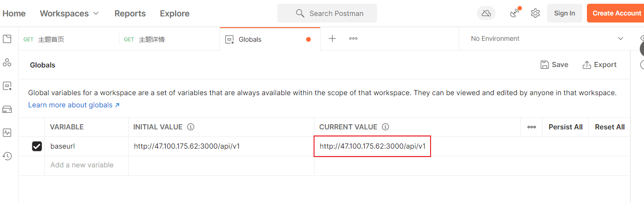This screenshot has height=203, width=644.
Task: Open Collections in the left sidebar
Action: coord(7,39)
